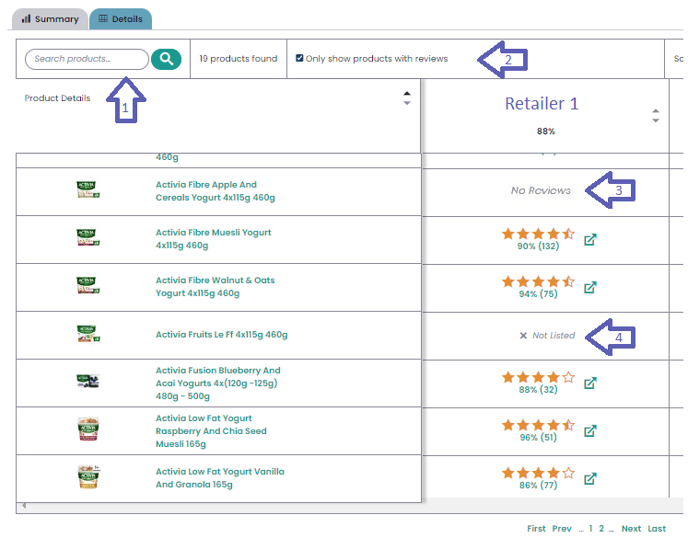Click thumbnail of Activia Fruits Le Ff
Viewport: 688px width, 538px height.
pos(88,334)
